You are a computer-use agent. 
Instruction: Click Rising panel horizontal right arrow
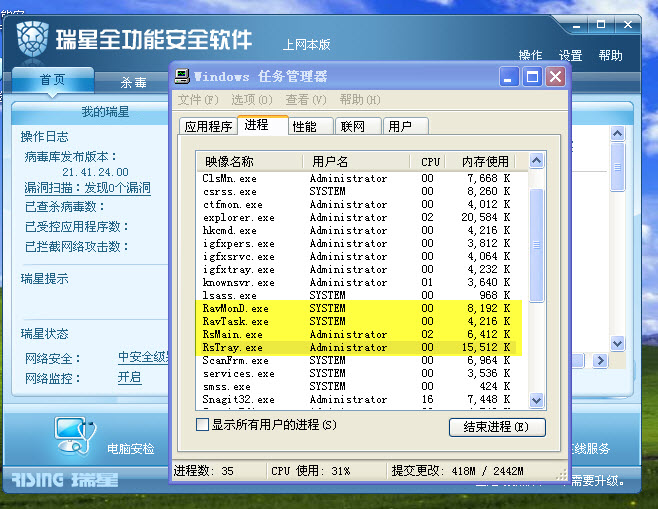pyautogui.click(x=600, y=360)
